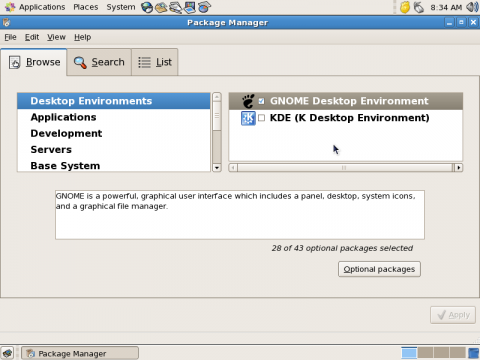The height and width of the screenshot is (360, 480).
Task: Open the presentation launcher in top panel
Action: pos(190,7)
